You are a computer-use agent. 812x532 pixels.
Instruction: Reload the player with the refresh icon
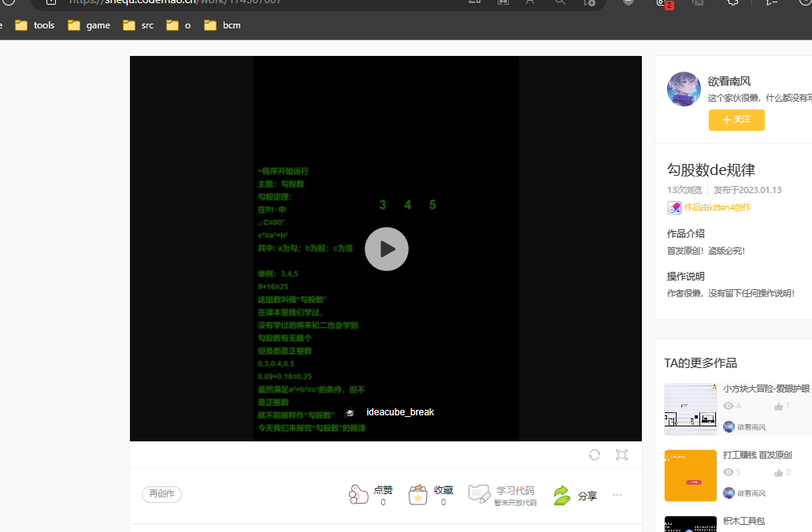(595, 455)
